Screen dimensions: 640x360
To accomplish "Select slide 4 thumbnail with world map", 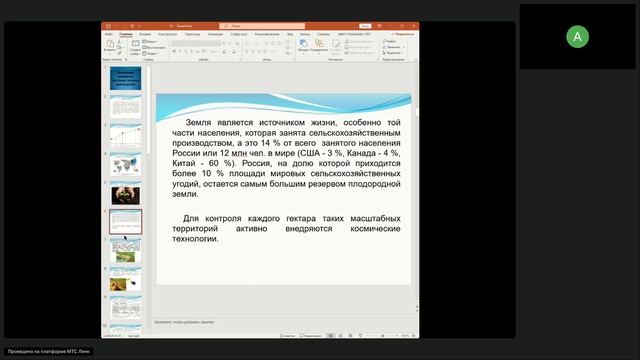I will pyautogui.click(x=125, y=164).
